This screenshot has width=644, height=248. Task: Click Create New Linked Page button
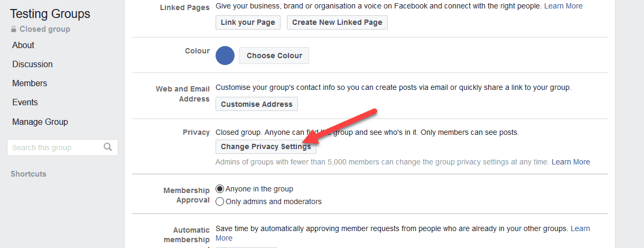pyautogui.click(x=337, y=22)
